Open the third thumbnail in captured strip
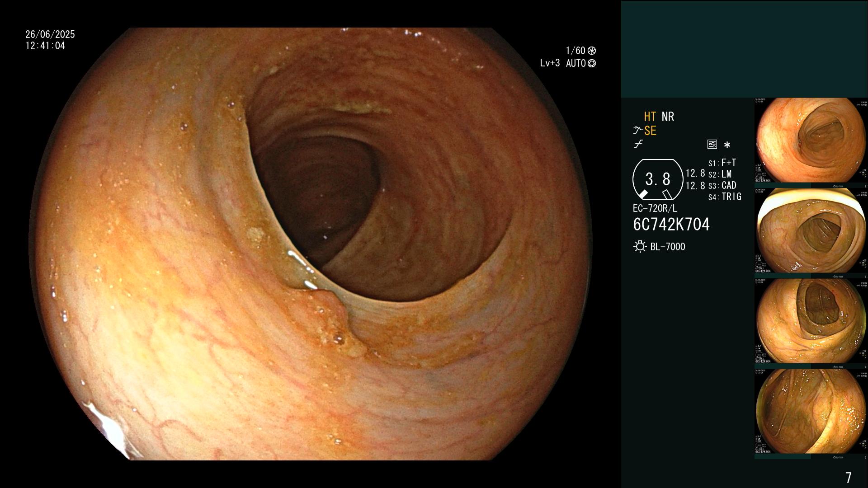 tap(811, 321)
